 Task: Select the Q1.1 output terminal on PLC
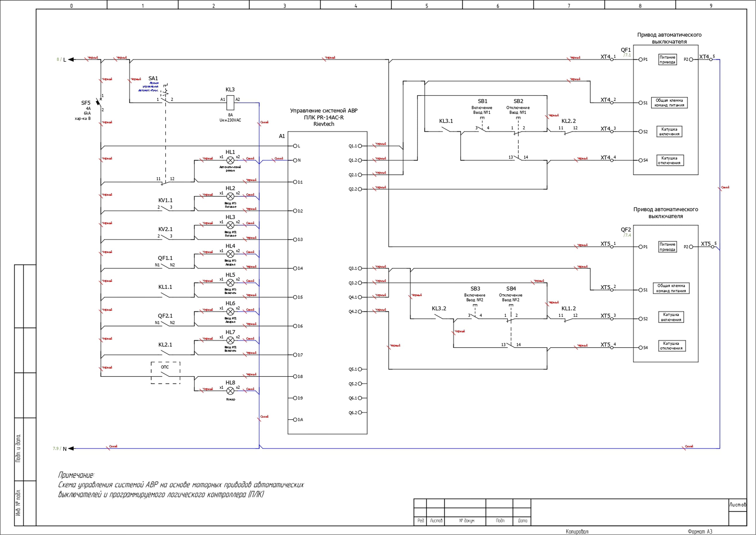(x=360, y=146)
